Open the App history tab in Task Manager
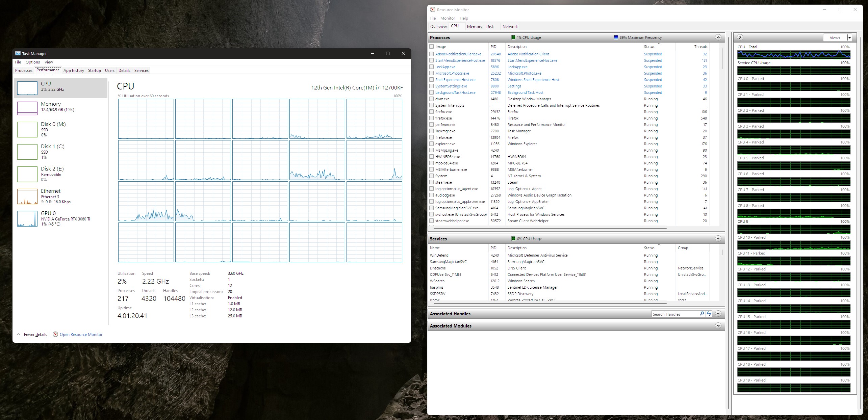 click(x=74, y=71)
